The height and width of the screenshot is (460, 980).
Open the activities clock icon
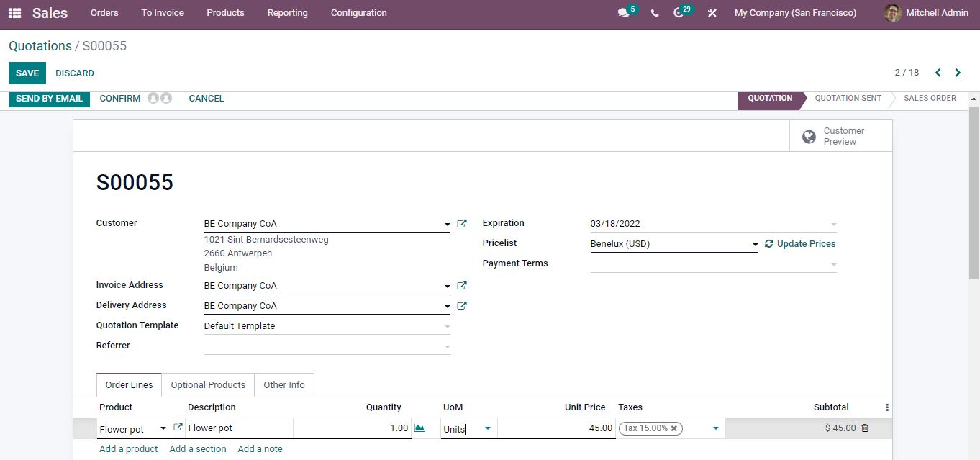click(678, 13)
